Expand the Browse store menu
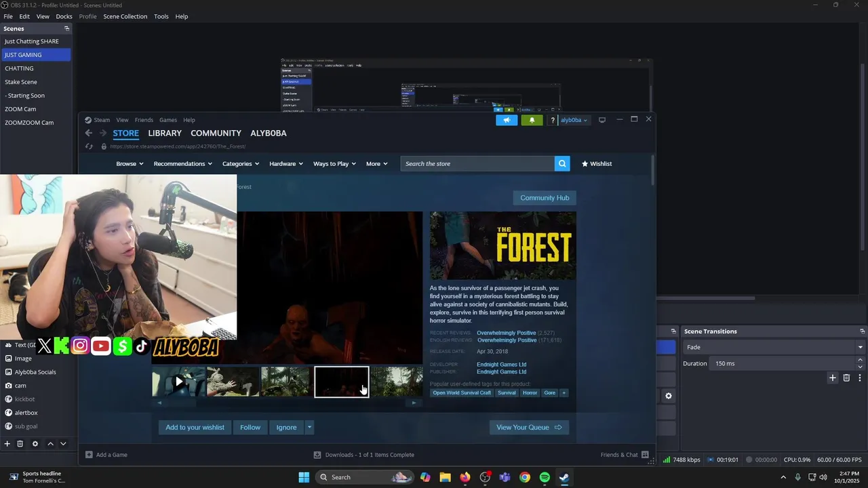Screen dimensions: 868x488 (x=130, y=163)
